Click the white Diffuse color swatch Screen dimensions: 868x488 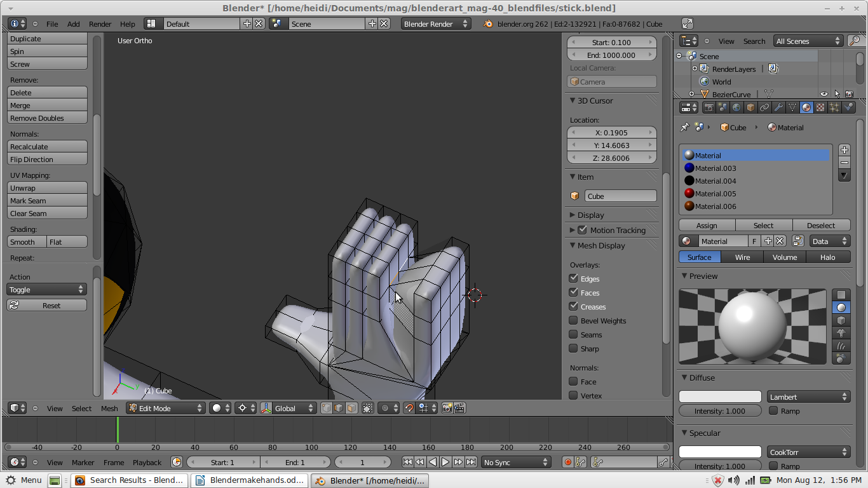coord(720,396)
